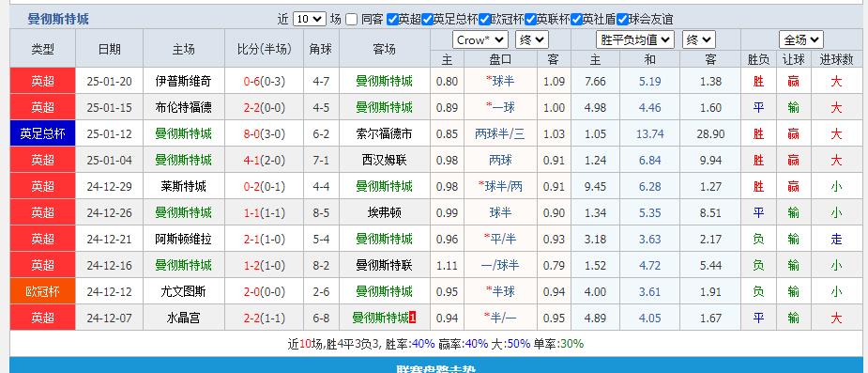Uncheck the 英社盾 filter checkbox
Screen dimensions: 868x373
tap(576, 20)
